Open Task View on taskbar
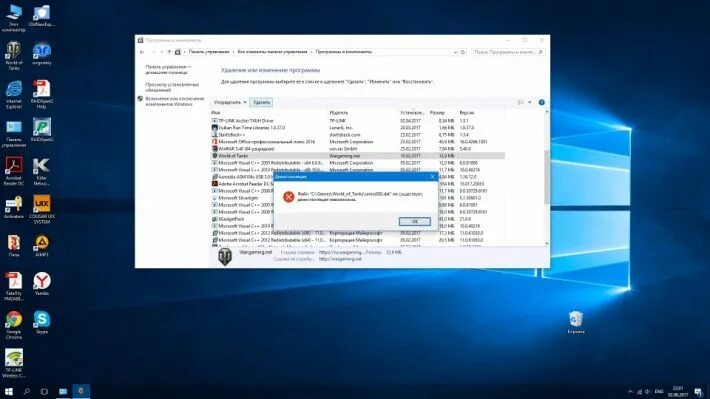The height and width of the screenshot is (399, 710). click(x=44, y=391)
